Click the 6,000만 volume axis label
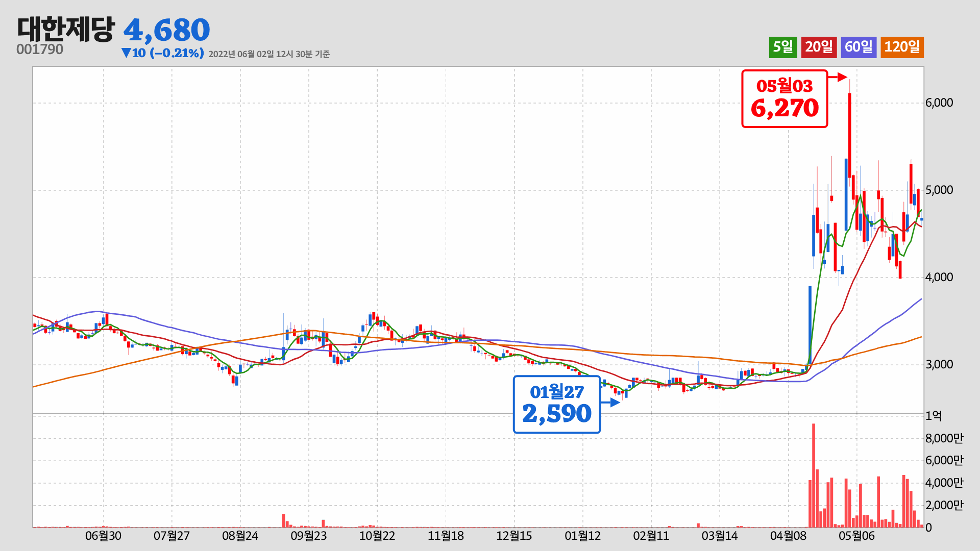The image size is (980, 551). (x=944, y=460)
